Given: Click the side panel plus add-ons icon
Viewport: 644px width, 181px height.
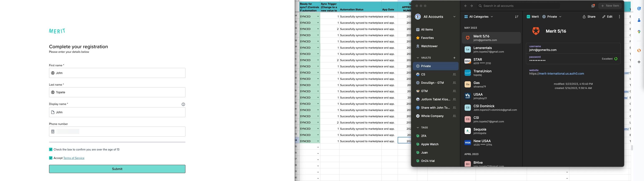Looking at the screenshot, I should point(639,62).
